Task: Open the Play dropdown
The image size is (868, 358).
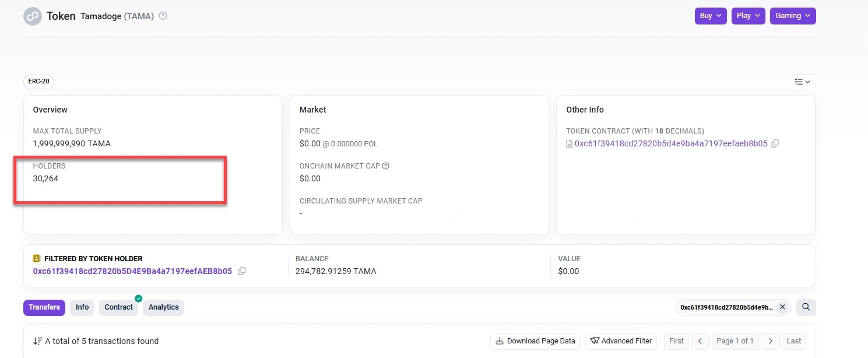Action: (x=748, y=16)
